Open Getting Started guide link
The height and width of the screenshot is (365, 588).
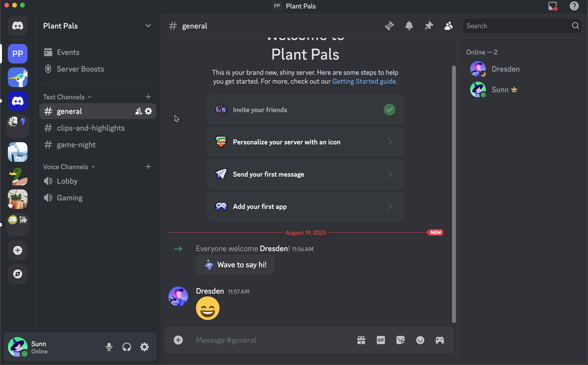click(x=364, y=82)
